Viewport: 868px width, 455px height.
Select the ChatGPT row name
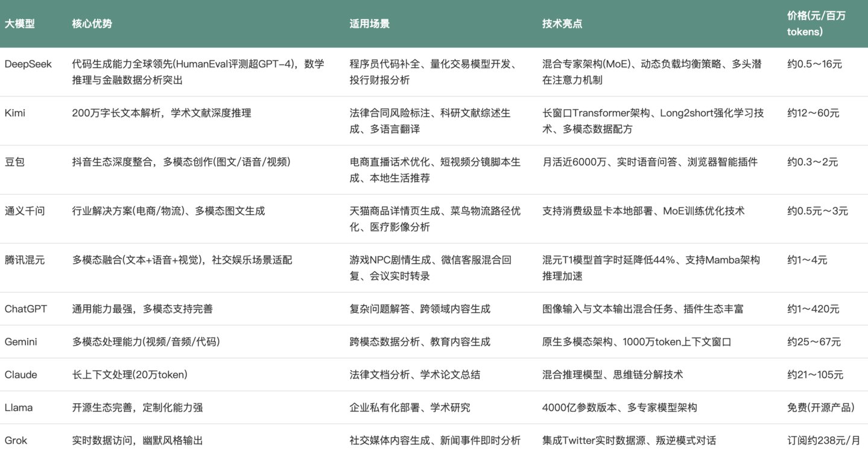click(x=26, y=309)
